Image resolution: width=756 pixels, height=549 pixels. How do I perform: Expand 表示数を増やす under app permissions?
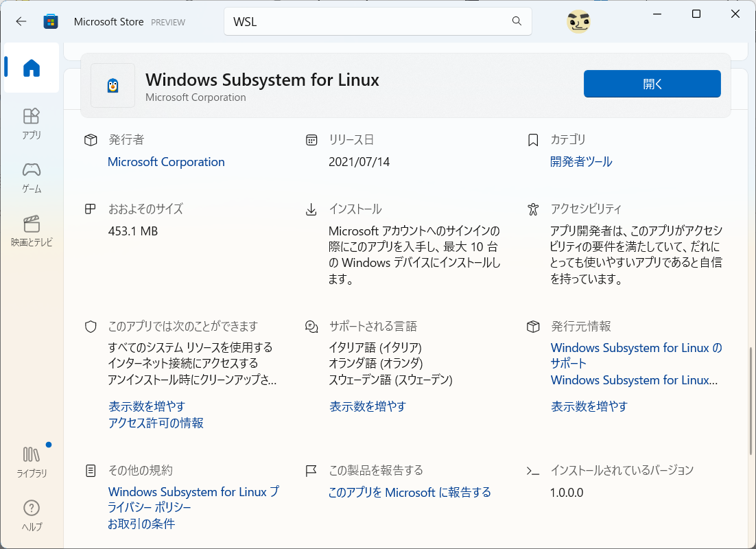tap(147, 406)
